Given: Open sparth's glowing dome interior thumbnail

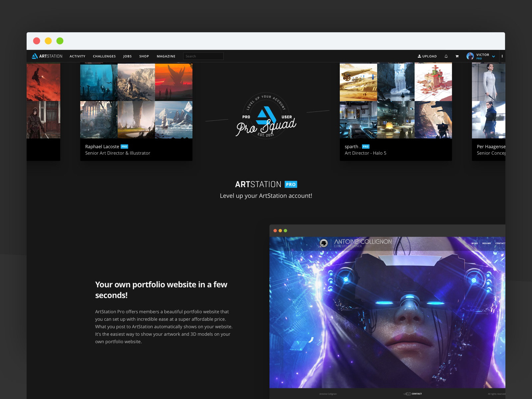Looking at the screenshot, I should 396,120.
